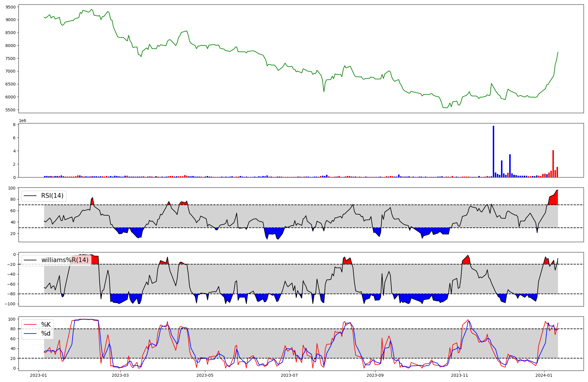The image size is (588, 382).
Task: Click the 9500 price axis label
Action: (11, 7)
